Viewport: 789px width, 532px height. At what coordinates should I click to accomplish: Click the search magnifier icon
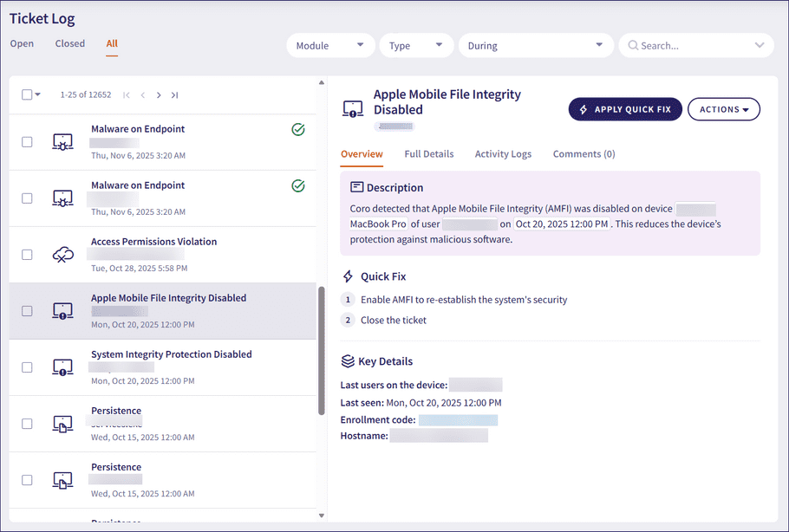point(633,46)
